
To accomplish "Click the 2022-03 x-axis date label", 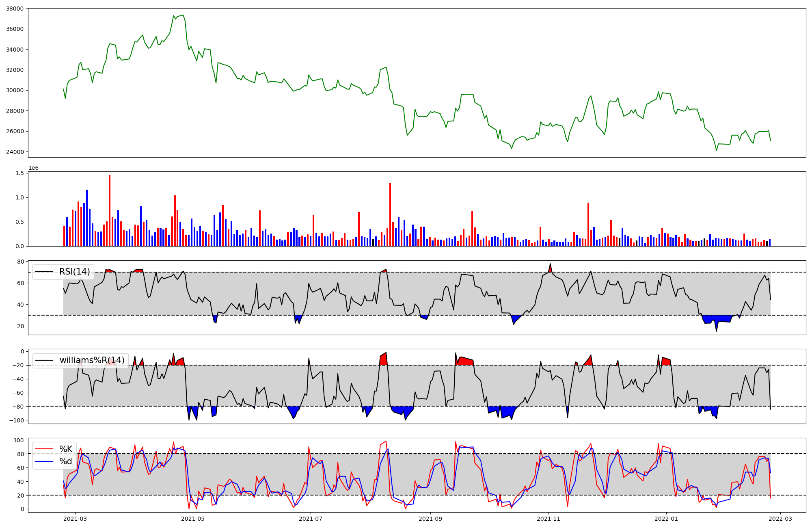I will click(780, 519).
